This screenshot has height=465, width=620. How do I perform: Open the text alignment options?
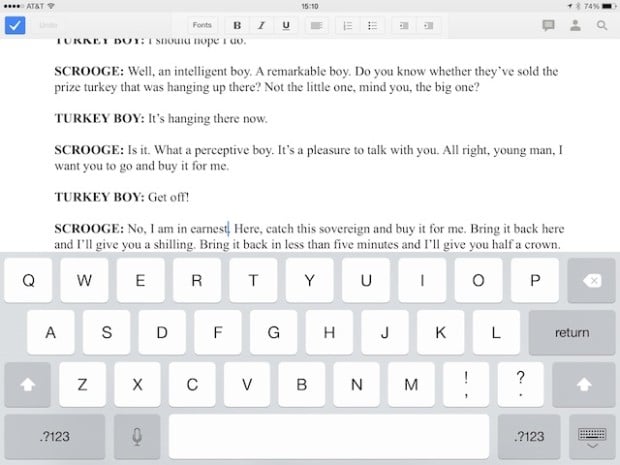click(316, 26)
